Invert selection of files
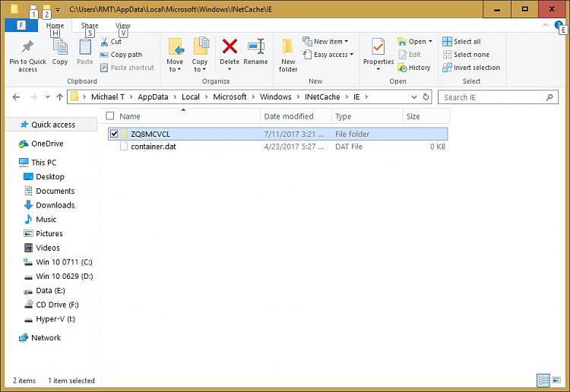 pyautogui.click(x=471, y=68)
